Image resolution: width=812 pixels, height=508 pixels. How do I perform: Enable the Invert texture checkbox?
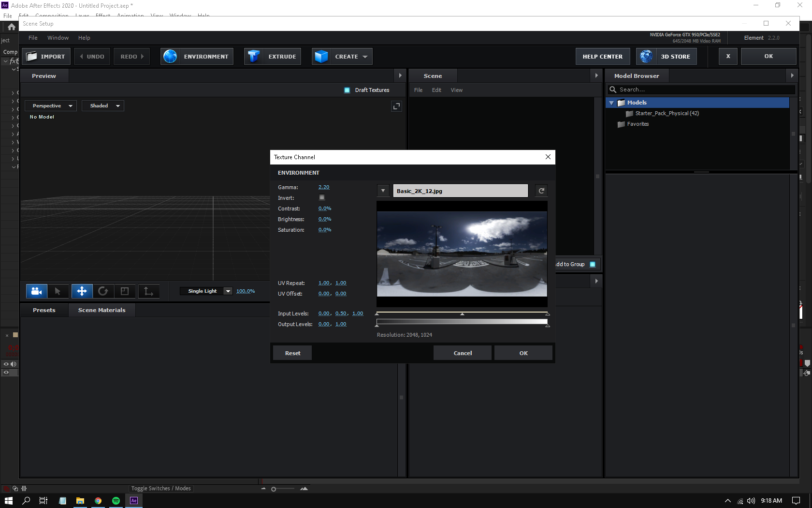[x=322, y=197]
